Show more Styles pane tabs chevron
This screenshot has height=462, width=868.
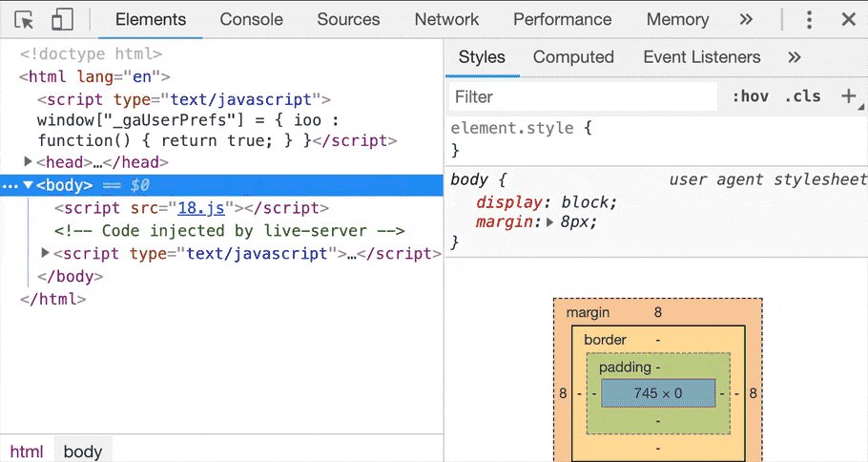pyautogui.click(x=795, y=57)
